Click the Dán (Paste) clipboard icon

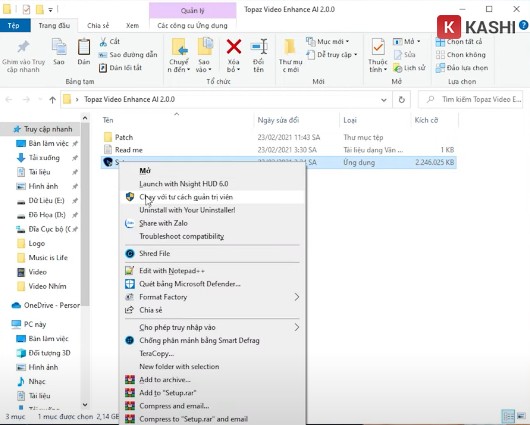(x=84, y=47)
